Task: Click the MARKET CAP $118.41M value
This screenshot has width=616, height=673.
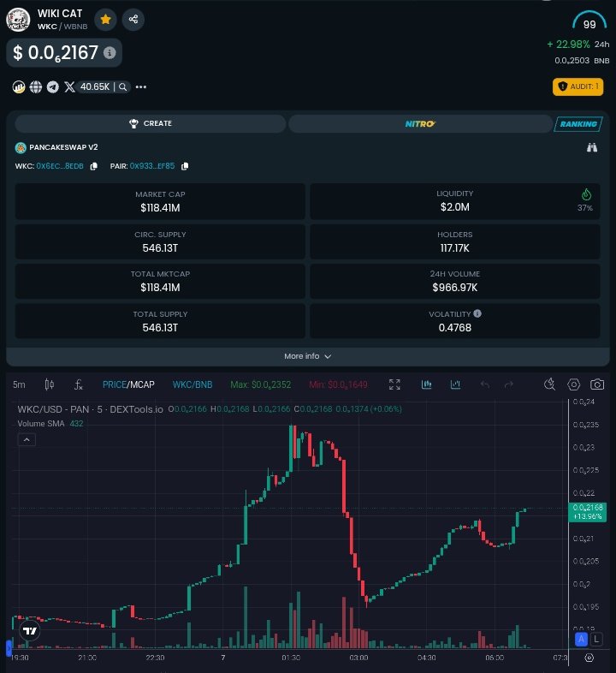Action: tap(161, 208)
